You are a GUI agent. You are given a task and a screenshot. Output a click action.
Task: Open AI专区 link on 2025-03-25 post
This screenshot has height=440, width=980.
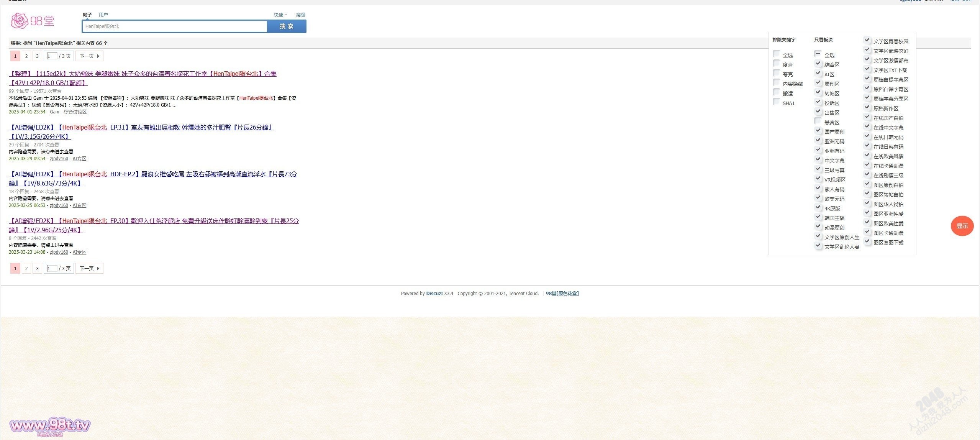[x=79, y=205]
